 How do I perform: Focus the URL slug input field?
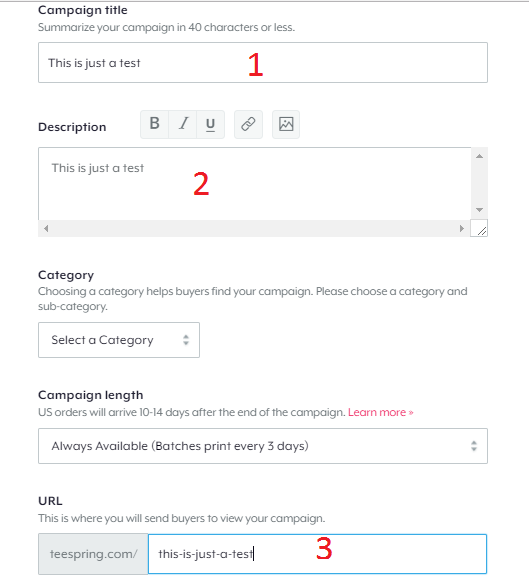317,554
